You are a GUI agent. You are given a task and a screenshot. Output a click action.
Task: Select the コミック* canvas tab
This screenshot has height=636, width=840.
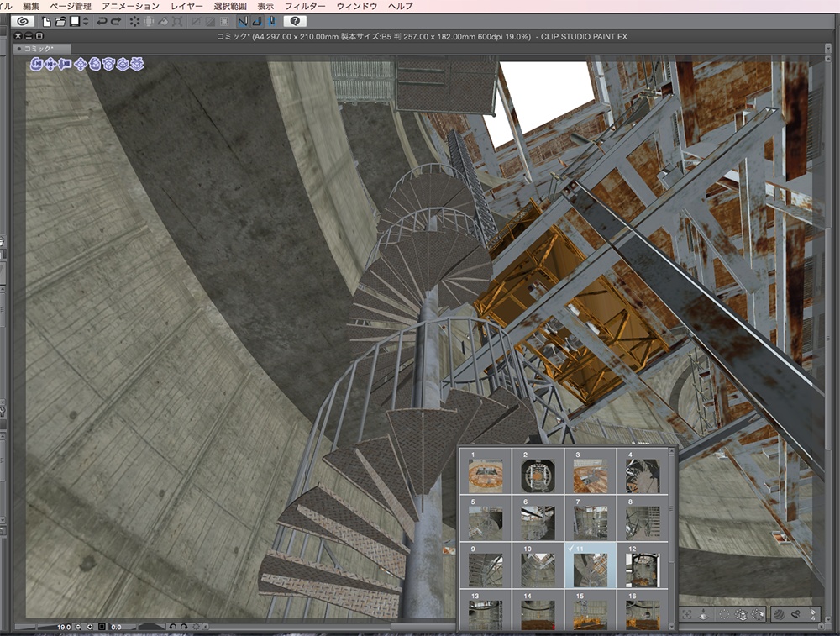click(42, 49)
